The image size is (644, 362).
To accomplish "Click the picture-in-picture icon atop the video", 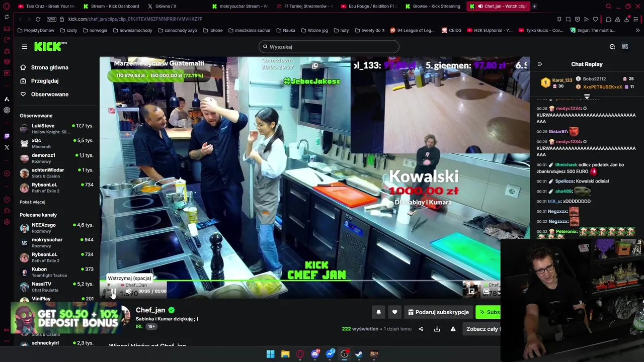I will 314,66.
